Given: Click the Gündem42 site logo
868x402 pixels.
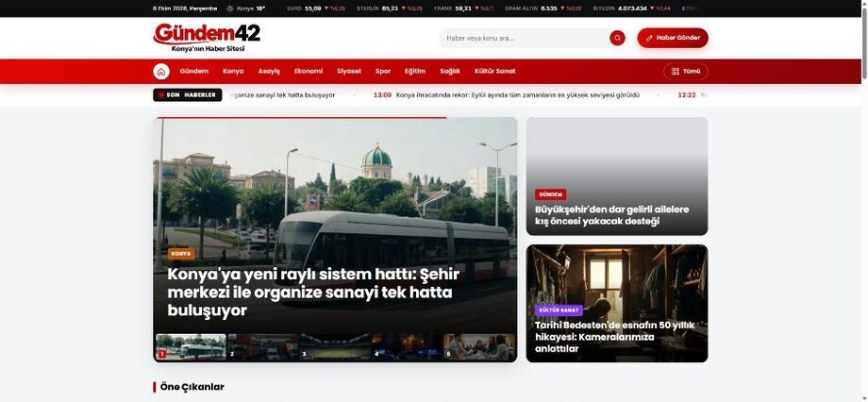Looking at the screenshot, I should click(x=207, y=37).
